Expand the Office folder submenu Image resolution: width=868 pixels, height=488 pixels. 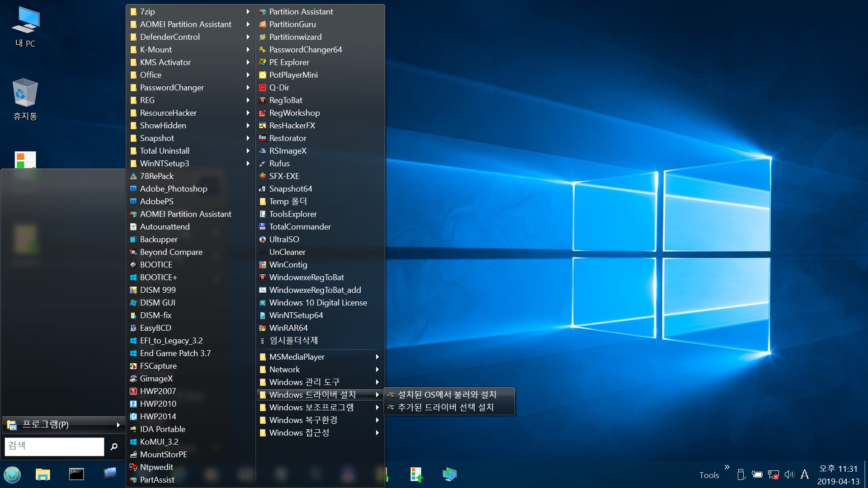(190, 75)
